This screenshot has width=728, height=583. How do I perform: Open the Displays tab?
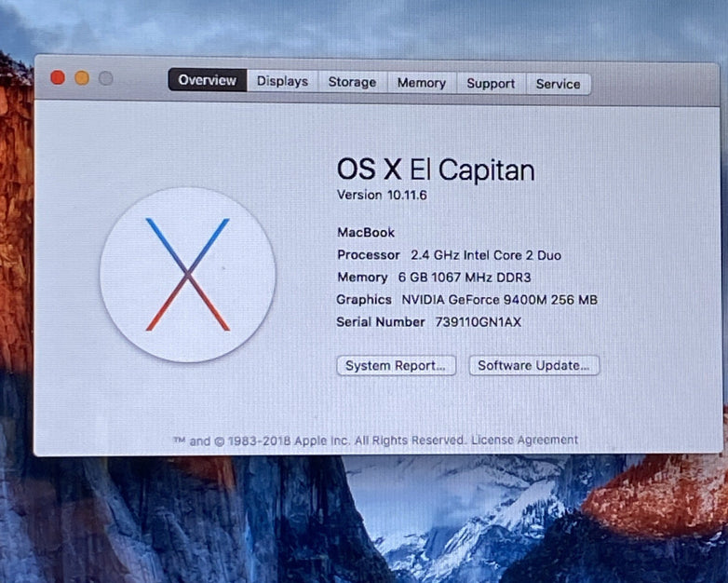pos(282,81)
